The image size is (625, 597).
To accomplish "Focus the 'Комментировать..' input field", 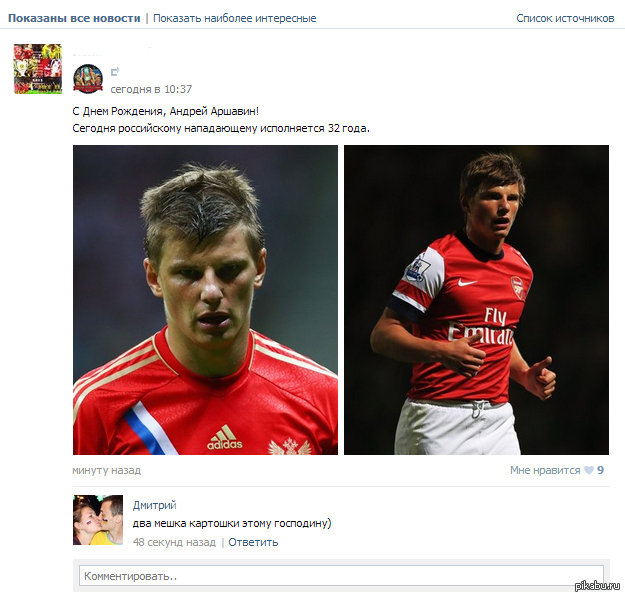I will pyautogui.click(x=340, y=576).
